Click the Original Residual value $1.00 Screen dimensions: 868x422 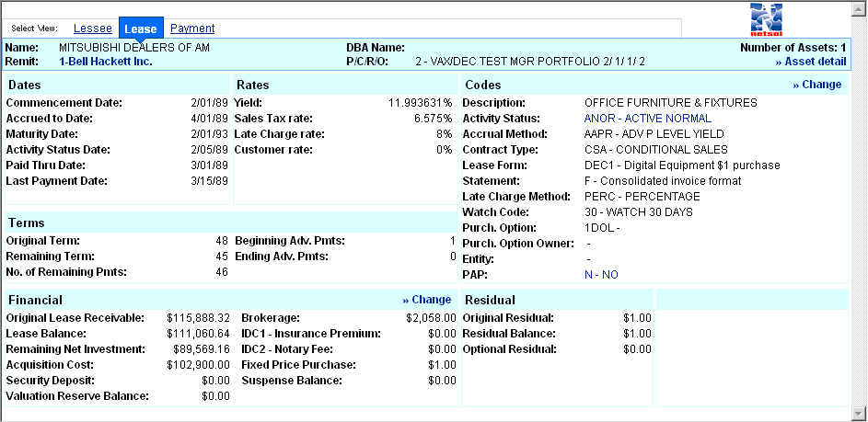(637, 318)
